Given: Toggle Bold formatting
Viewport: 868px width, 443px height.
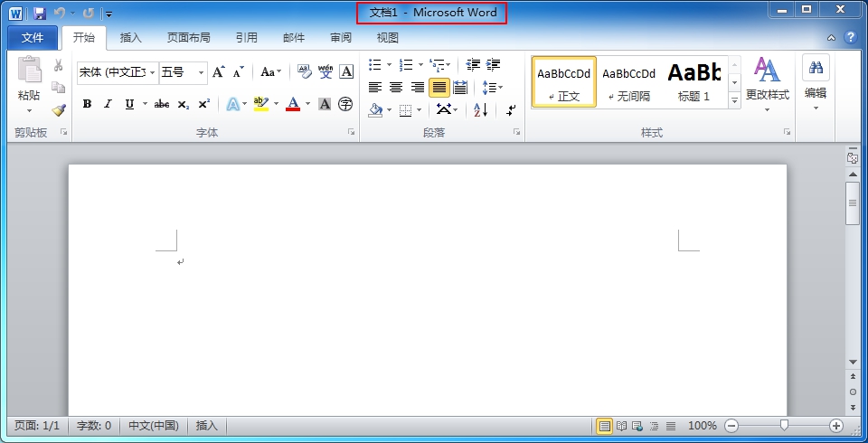Looking at the screenshot, I should pyautogui.click(x=88, y=104).
